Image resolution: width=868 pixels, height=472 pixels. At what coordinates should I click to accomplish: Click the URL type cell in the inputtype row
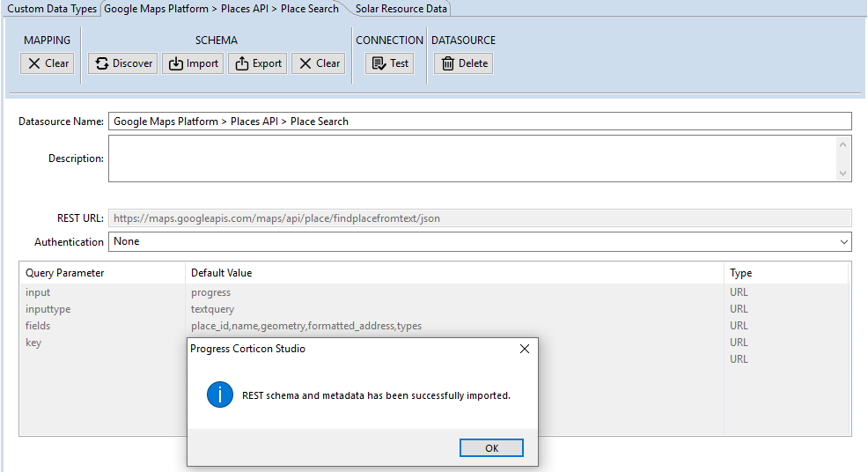point(739,308)
